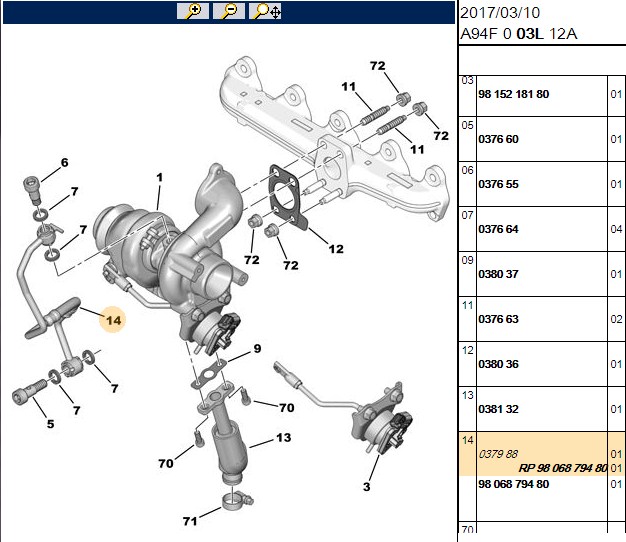Select superseded part number 0379 88
Image resolution: width=626 pixels, height=542 pixels.
coord(498,454)
